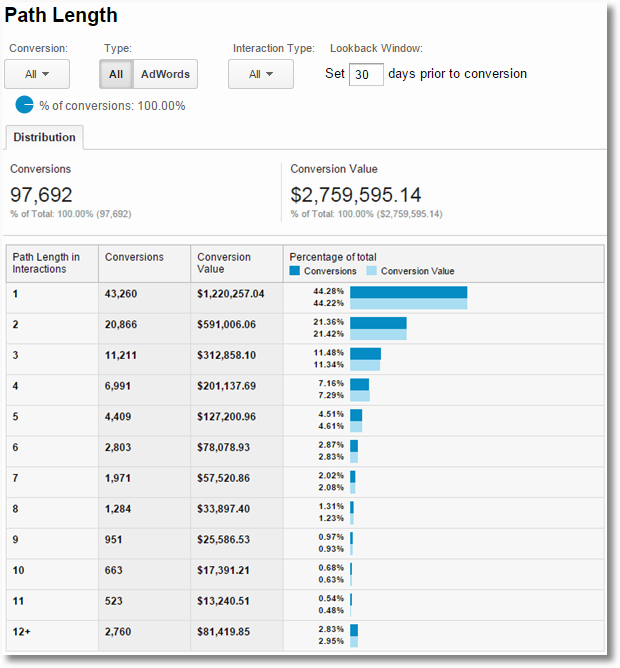Viewport: 620px width, 668px height.
Task: Select the 'All' type toggle button
Action: tap(116, 74)
